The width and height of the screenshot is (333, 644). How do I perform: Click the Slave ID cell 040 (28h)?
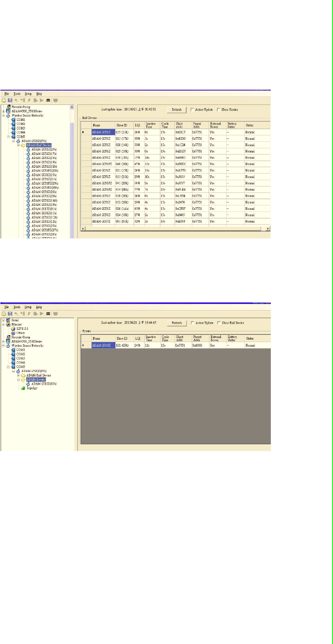[x=124, y=164]
